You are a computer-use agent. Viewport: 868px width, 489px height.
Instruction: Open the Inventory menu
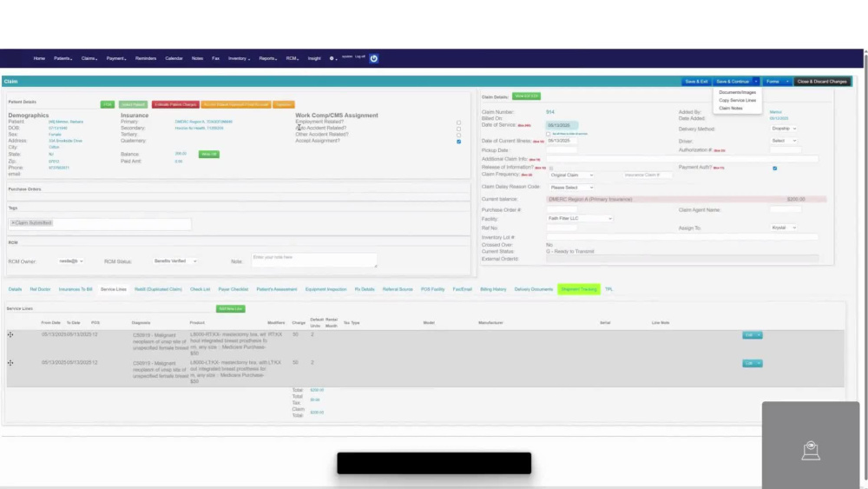240,58
